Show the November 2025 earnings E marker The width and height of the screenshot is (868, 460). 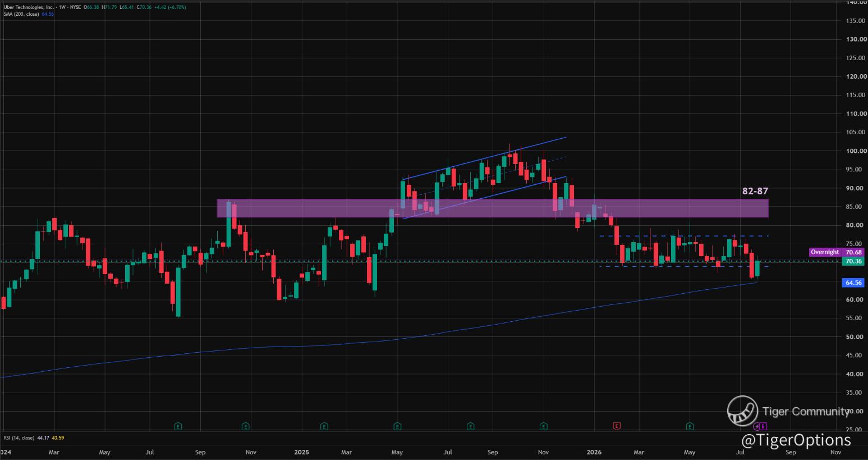click(544, 426)
